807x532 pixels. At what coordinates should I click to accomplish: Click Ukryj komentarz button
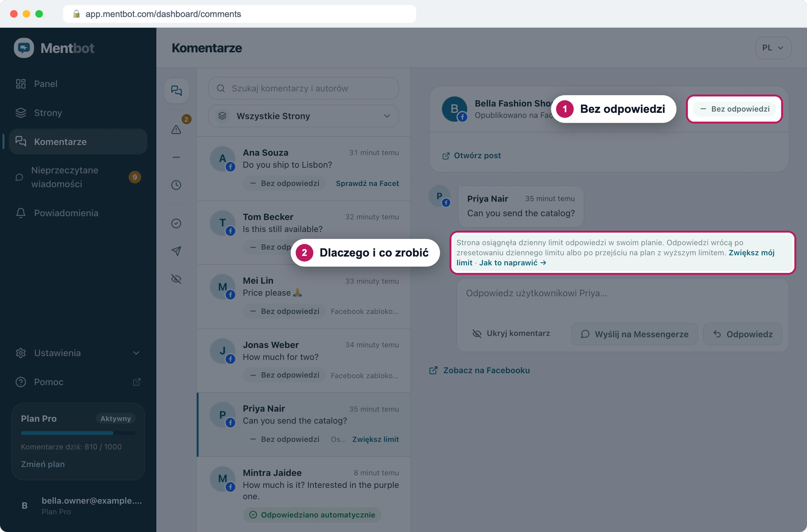pos(511,333)
